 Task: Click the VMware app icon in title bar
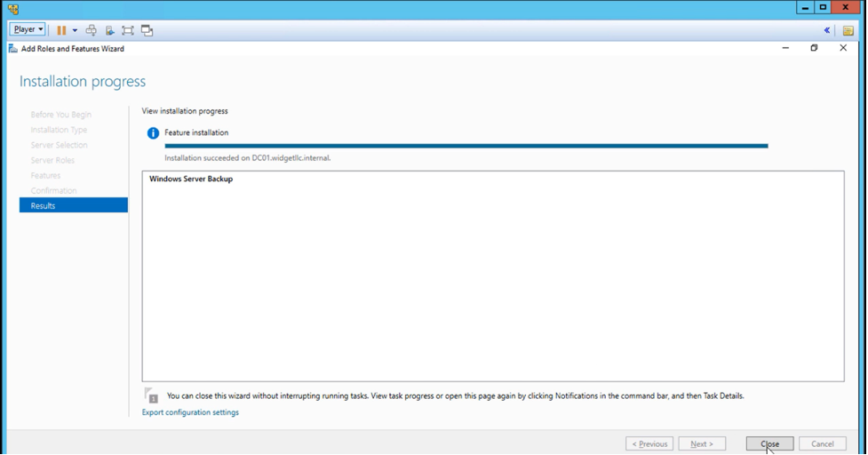pos(13,8)
